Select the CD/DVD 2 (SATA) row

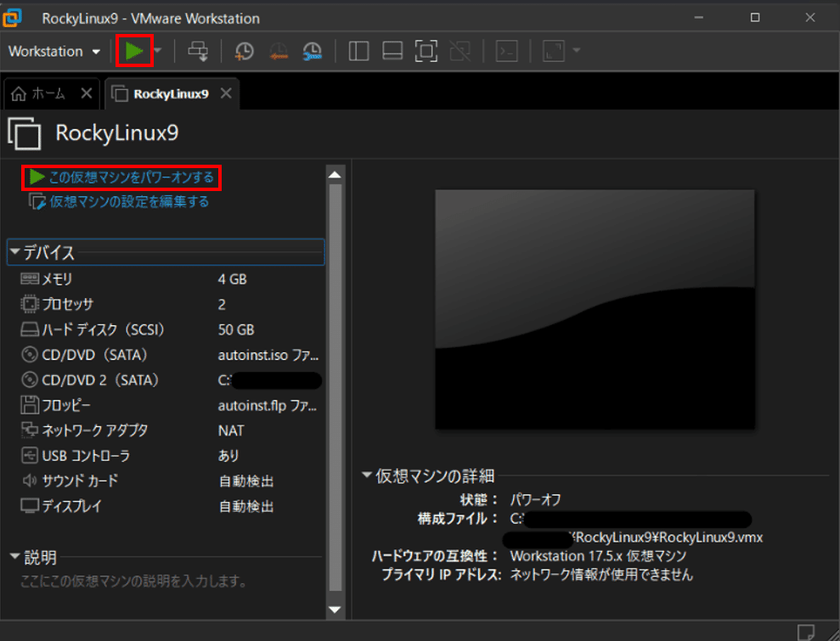point(166,380)
